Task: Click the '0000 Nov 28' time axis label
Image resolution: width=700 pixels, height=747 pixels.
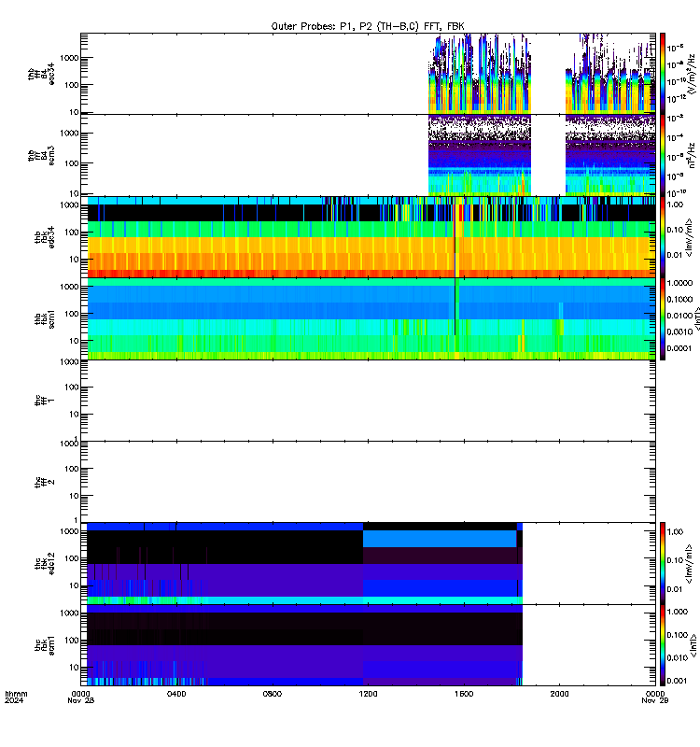Action: tap(81, 697)
